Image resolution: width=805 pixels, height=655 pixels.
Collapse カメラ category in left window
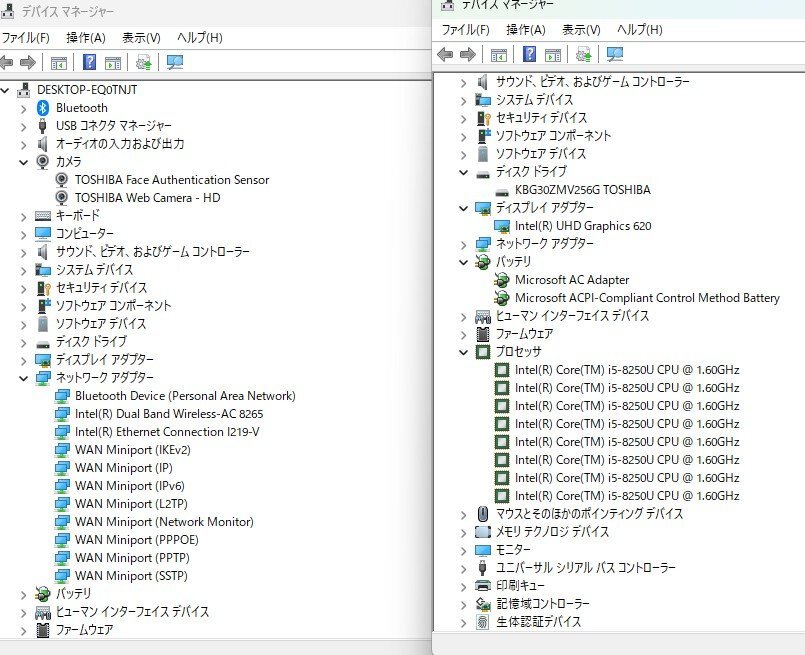[23, 162]
